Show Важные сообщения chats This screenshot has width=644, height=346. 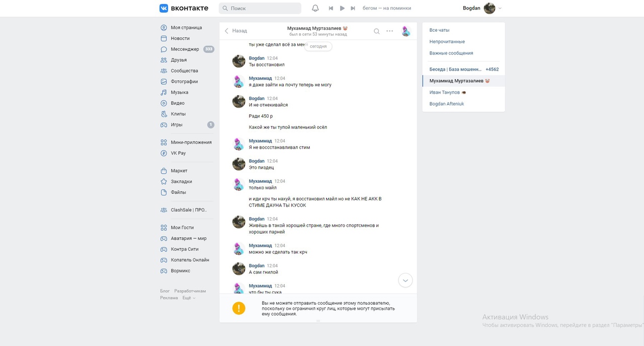451,53
